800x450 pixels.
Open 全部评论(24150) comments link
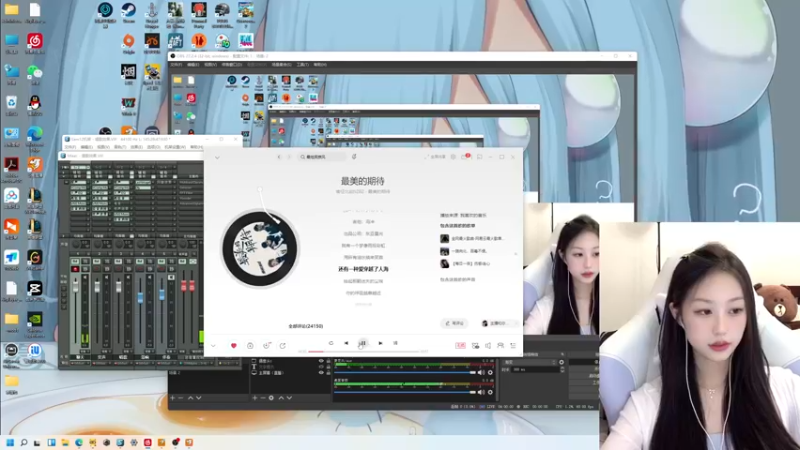(306, 326)
